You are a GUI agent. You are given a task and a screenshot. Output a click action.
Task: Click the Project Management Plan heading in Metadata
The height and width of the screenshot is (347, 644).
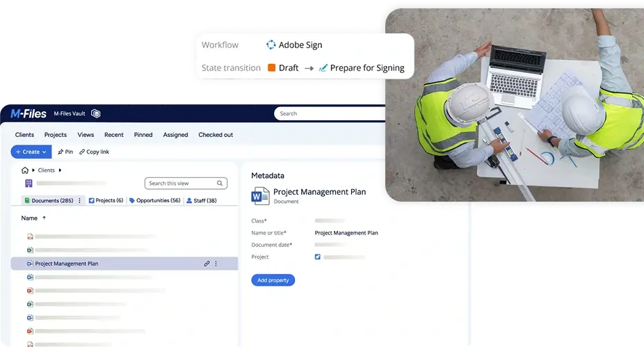[x=319, y=192]
